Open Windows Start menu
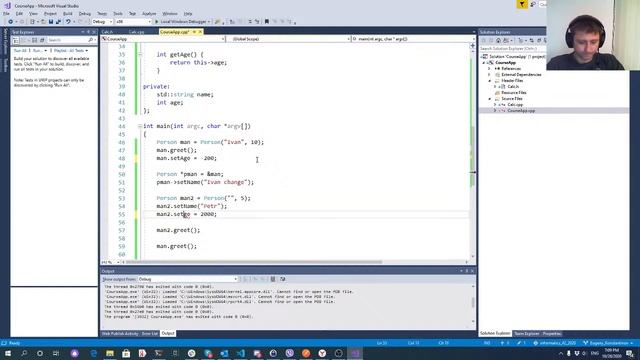 pyautogui.click(x=8, y=353)
